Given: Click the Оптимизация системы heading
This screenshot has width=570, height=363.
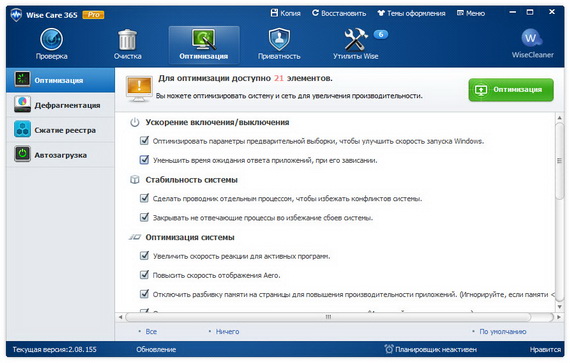Looking at the screenshot, I should [x=190, y=237].
